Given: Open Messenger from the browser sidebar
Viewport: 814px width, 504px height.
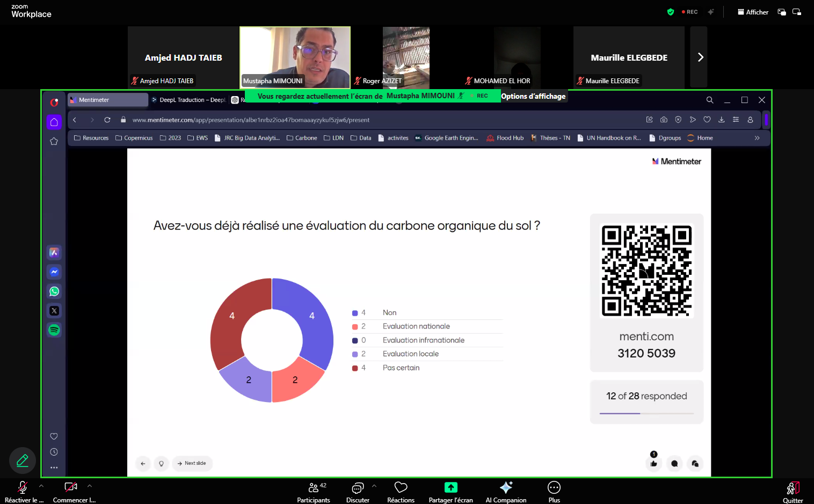Looking at the screenshot, I should tap(54, 272).
